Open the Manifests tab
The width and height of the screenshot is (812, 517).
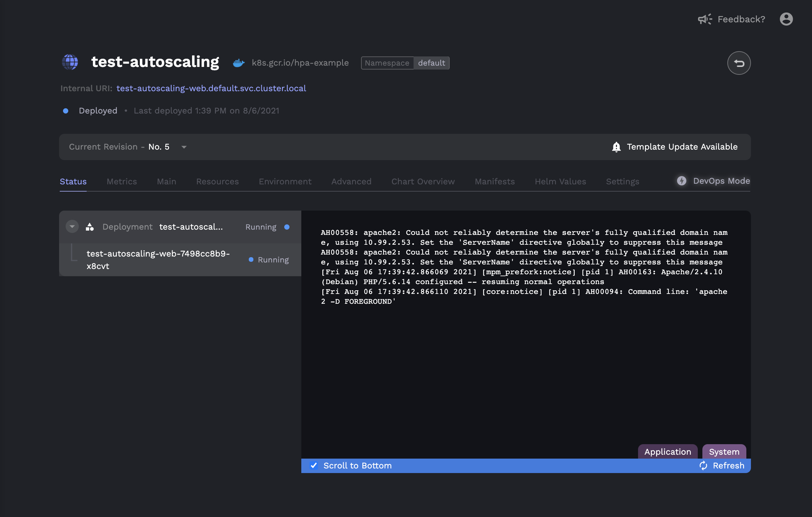pyautogui.click(x=495, y=182)
